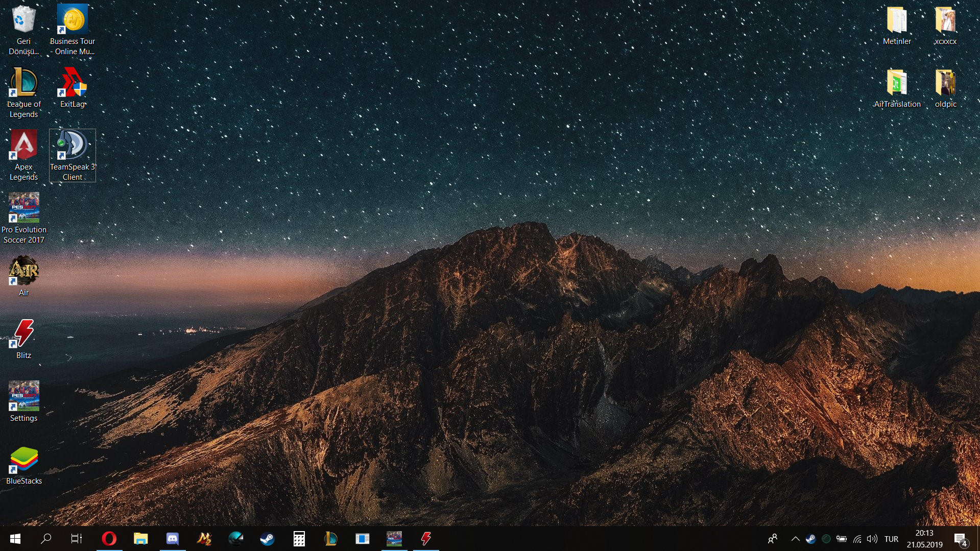Click Steam tray icon
980x551 pixels.
point(810,539)
